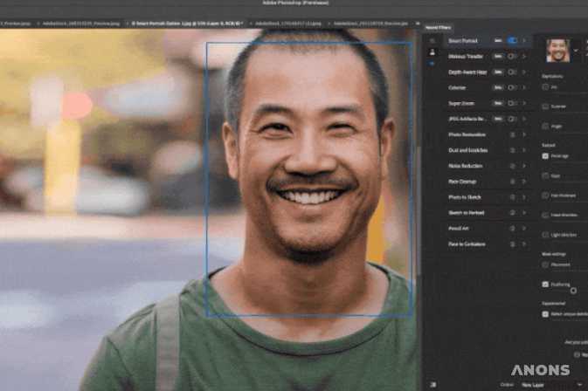The width and height of the screenshot is (588, 391).
Task: Click the Photo to Sketch filter label
Action: click(465, 197)
